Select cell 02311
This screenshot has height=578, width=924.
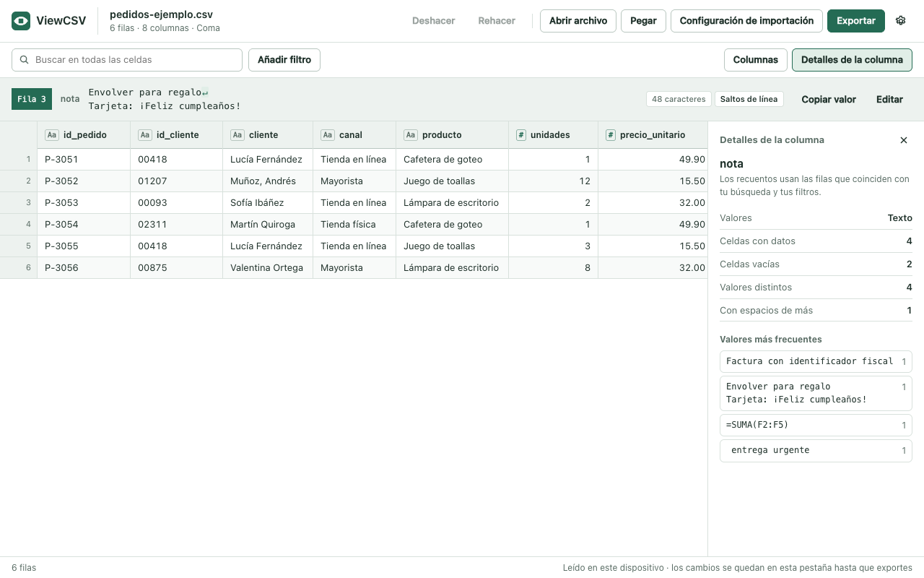pos(176,225)
